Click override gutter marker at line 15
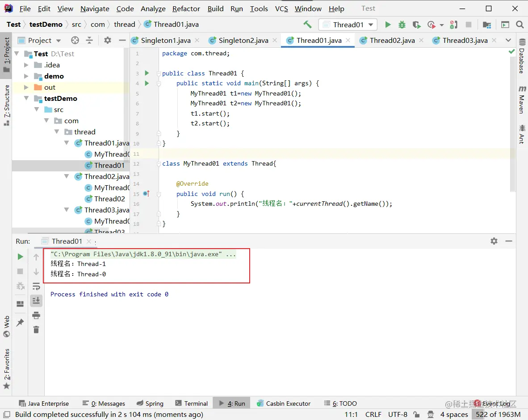The image size is (528, 420). [x=146, y=194]
